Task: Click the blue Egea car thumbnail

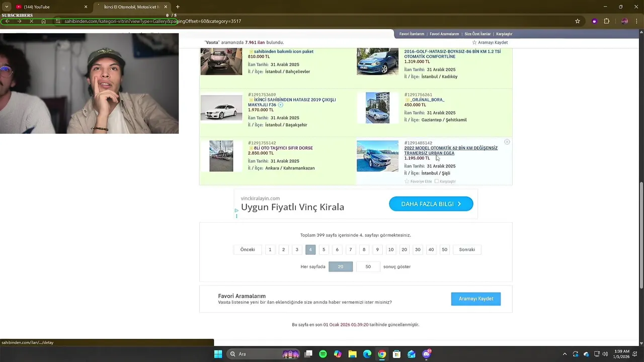Action: pyautogui.click(x=377, y=156)
